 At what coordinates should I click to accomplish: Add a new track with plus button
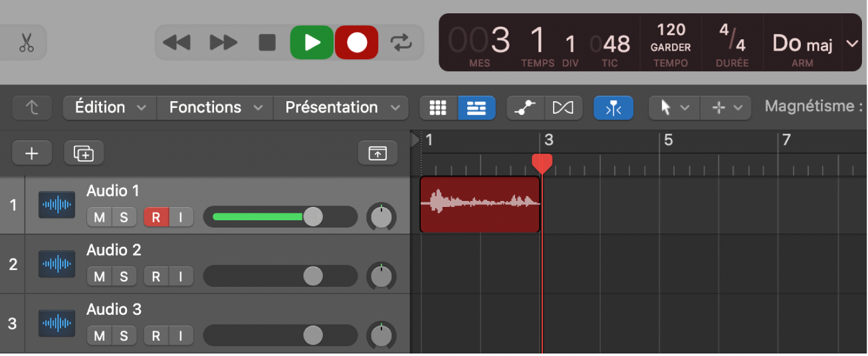[x=32, y=153]
